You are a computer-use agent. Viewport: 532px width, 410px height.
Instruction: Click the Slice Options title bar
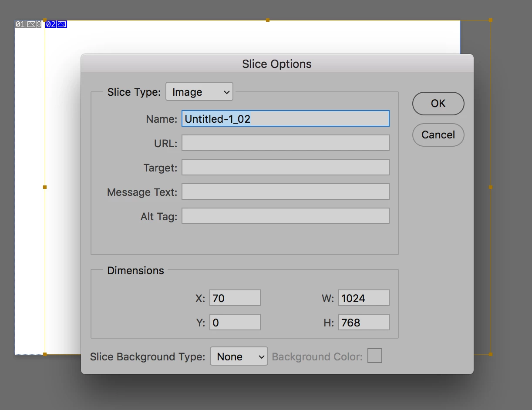[277, 64]
